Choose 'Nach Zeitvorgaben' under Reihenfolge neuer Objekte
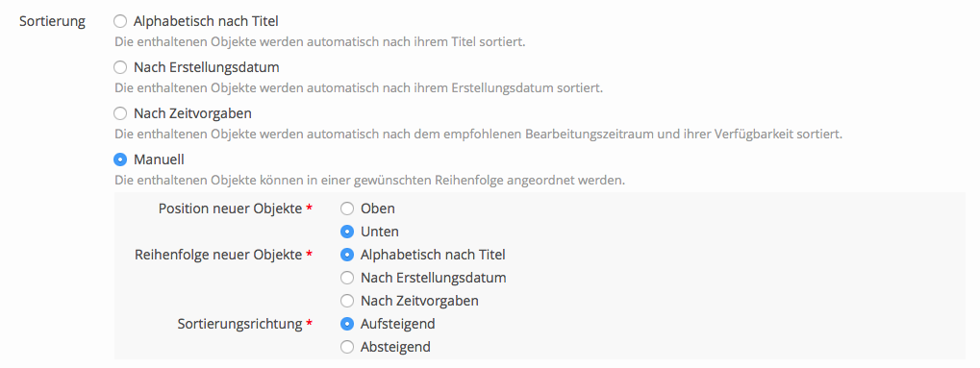Image resolution: width=980 pixels, height=368 pixels. pyautogui.click(x=347, y=301)
